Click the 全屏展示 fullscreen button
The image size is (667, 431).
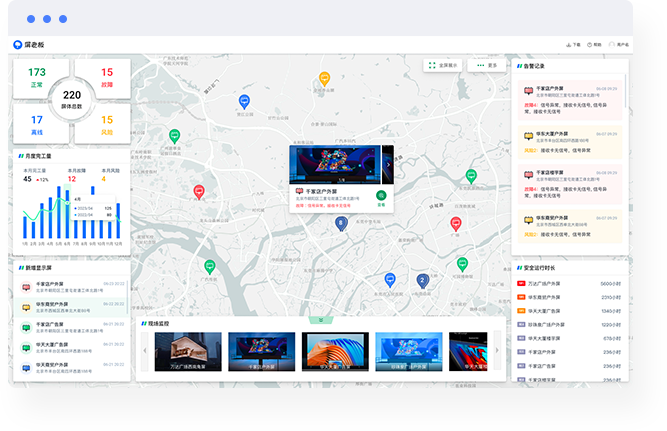pyautogui.click(x=444, y=65)
